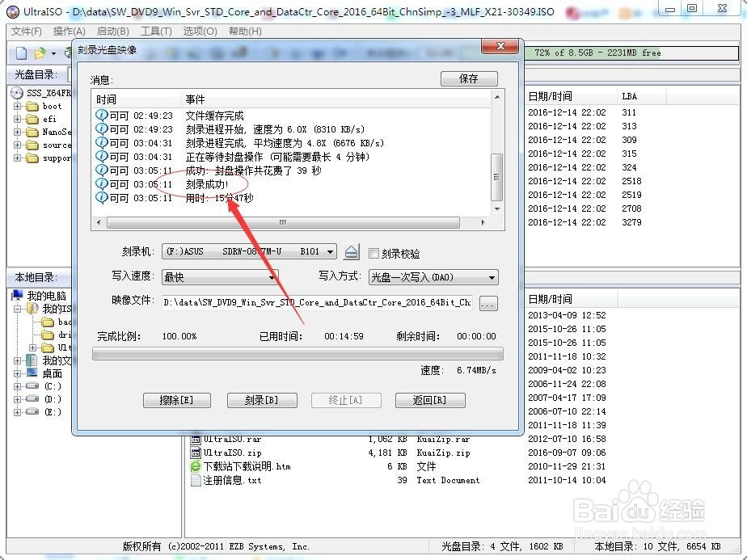
Task: Select the efi folder icon
Action: 32,119
